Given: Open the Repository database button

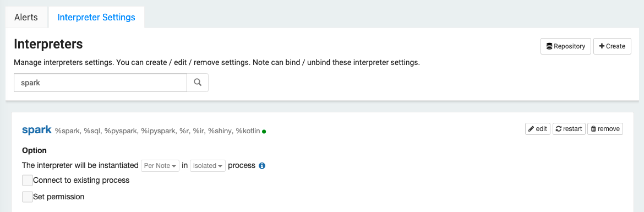Looking at the screenshot, I should [565, 46].
